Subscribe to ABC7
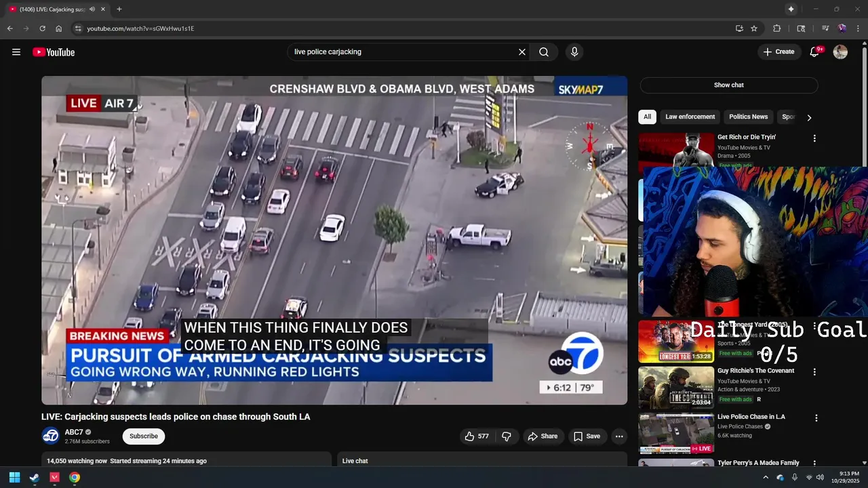868x488 pixels. 144,436
